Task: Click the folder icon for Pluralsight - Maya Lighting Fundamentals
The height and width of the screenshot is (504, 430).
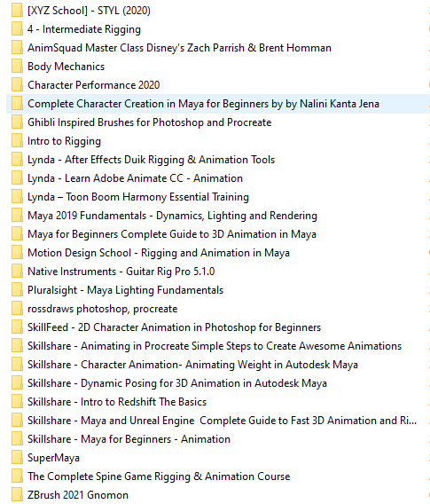Action: (x=17, y=290)
